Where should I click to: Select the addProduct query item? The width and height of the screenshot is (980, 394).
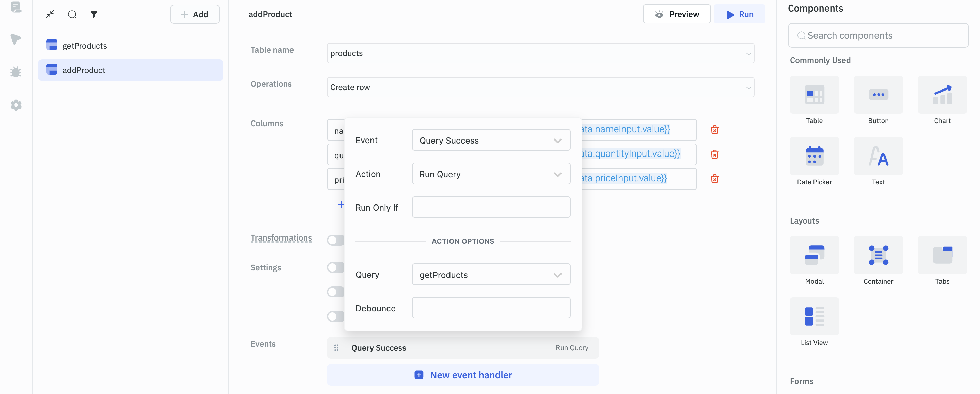(84, 70)
